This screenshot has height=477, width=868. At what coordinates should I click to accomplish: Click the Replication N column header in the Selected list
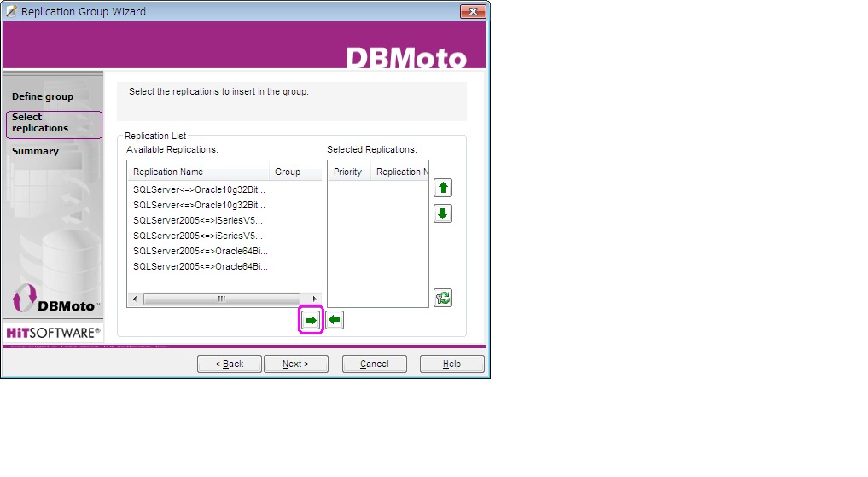[x=399, y=172]
